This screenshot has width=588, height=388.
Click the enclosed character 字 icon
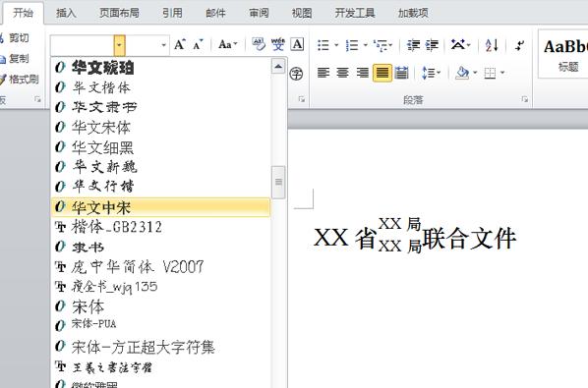coord(296,74)
